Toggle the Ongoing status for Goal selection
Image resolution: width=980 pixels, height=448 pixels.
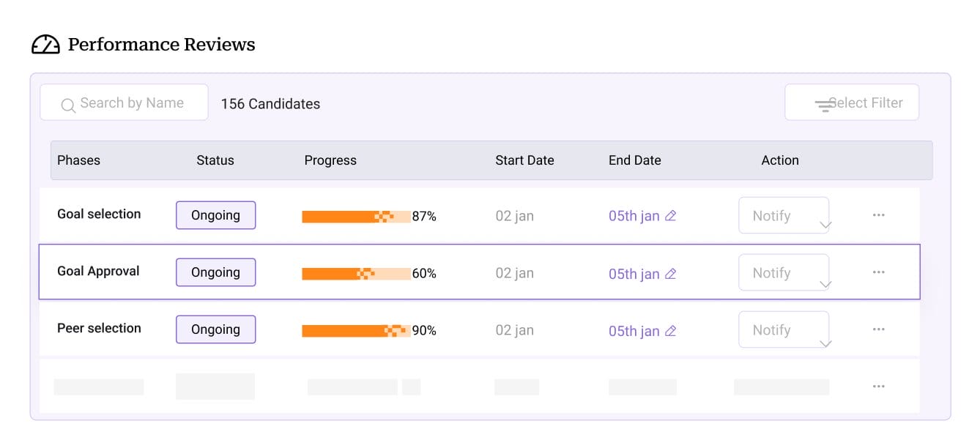pyautogui.click(x=215, y=214)
